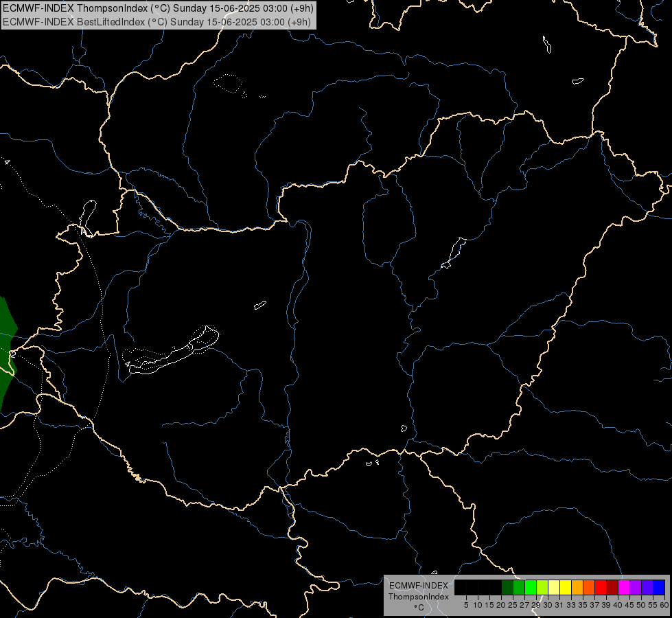
Task: Select the blue 55–60 legend swatch
Action: coord(659,587)
